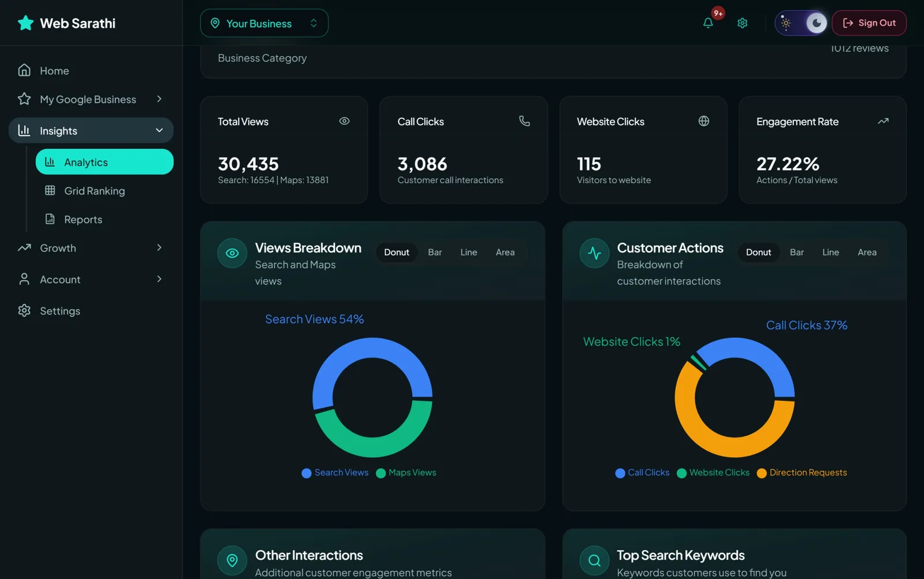Expand the My Google Business menu
This screenshot has width=924, height=579.
(91, 99)
